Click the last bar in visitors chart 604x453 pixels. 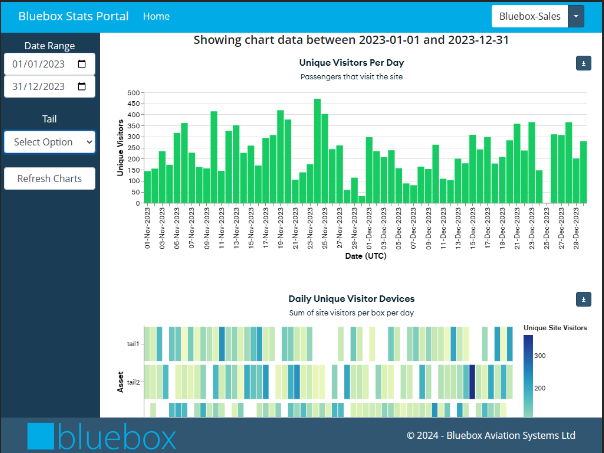pos(583,172)
